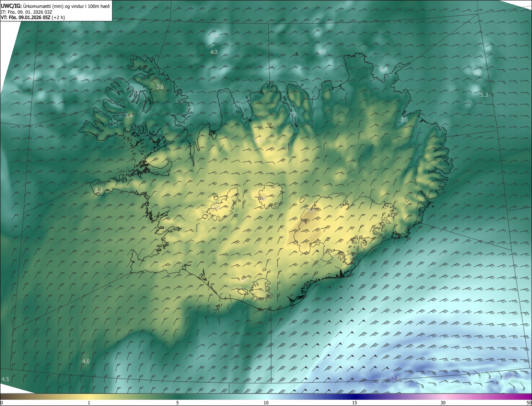Click the '50' label on the colour scale

(529, 403)
